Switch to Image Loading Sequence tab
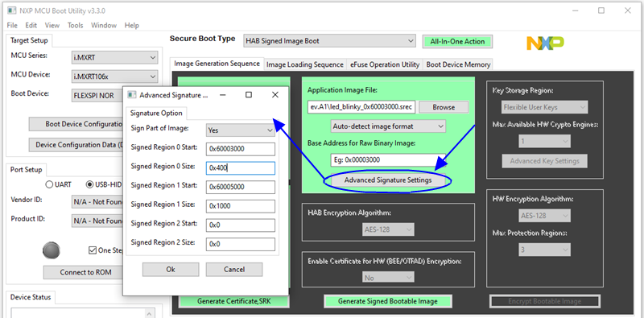Screen dimensions: 644x318 click(305, 64)
